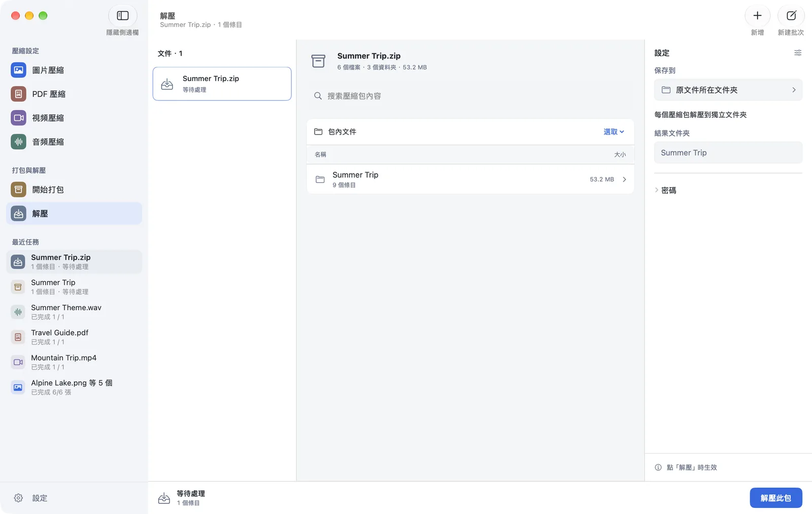This screenshot has width=812, height=514.
Task: Click the 文件 · 1 list heading
Action: click(x=170, y=53)
